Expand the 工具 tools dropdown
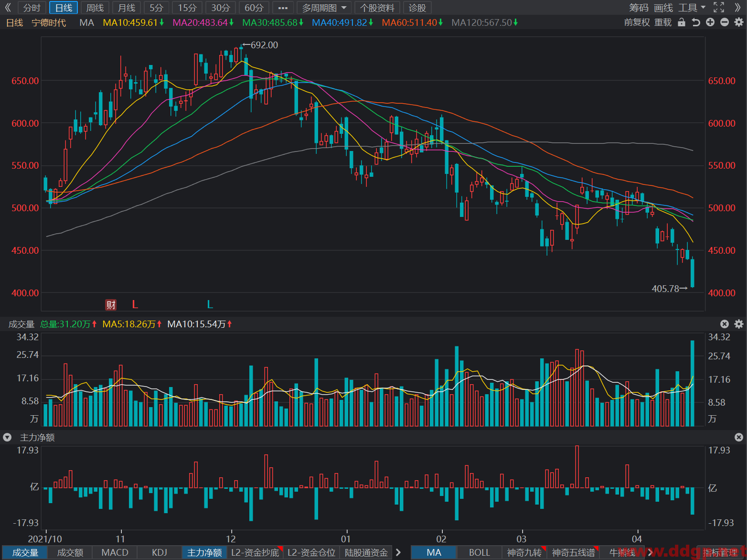 click(x=692, y=8)
